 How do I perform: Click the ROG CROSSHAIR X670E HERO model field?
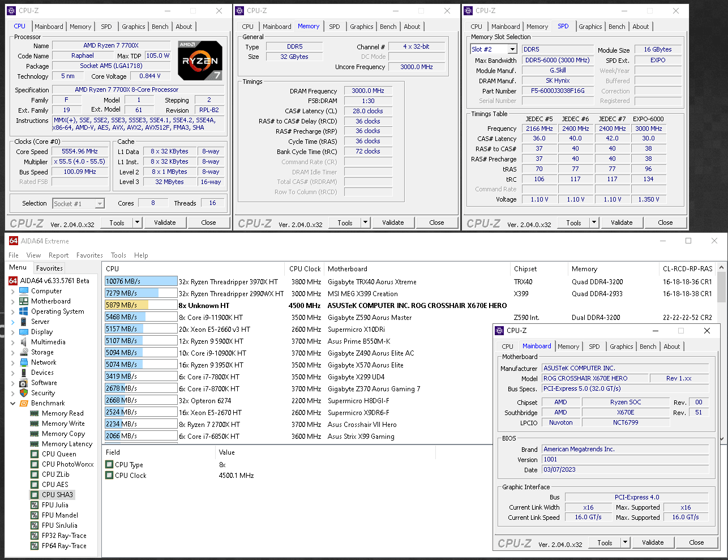point(594,378)
